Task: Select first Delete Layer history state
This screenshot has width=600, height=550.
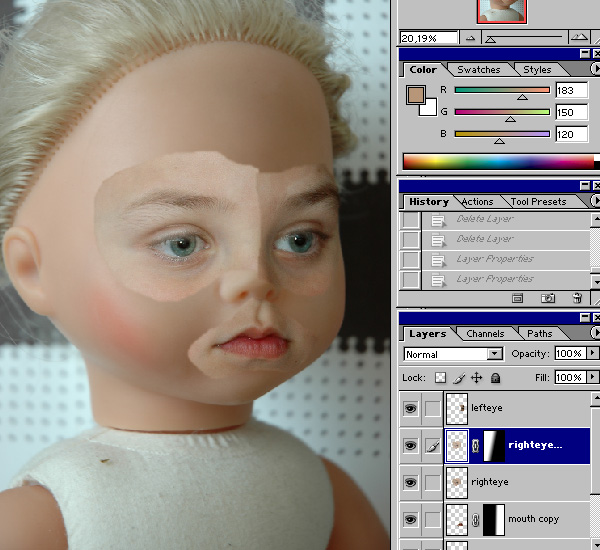Action: [x=506, y=219]
